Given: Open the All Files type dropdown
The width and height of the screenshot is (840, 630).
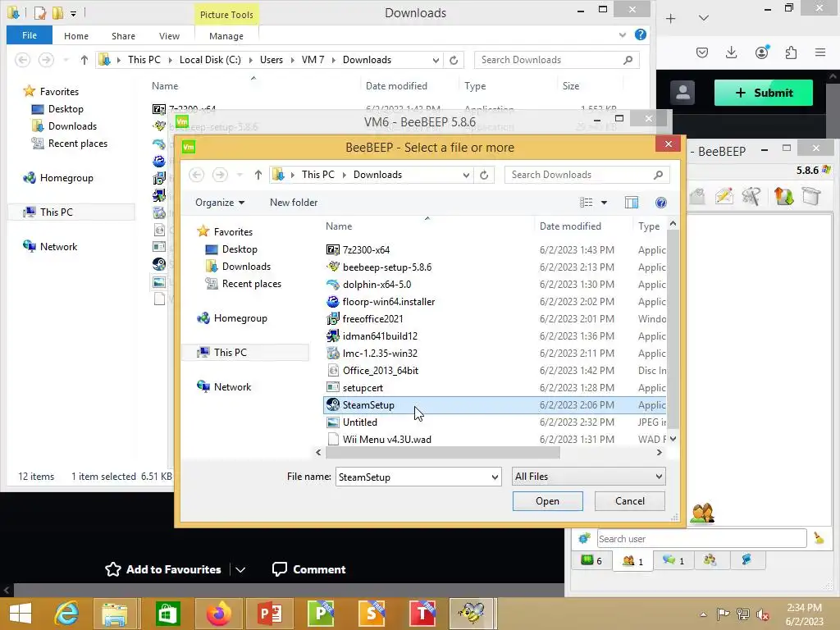Looking at the screenshot, I should [588, 477].
